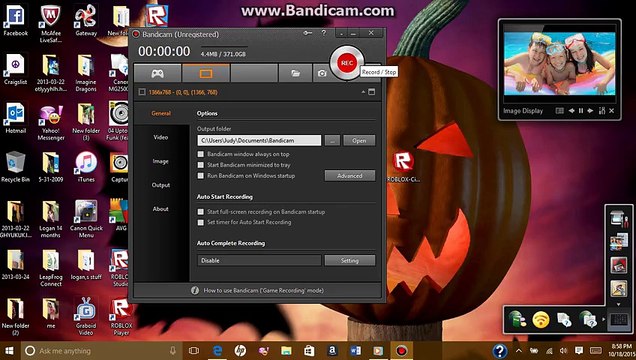This screenshot has height=360, width=636.
Task: Click the Auto Complete Recording Disable field
Action: [259, 260]
